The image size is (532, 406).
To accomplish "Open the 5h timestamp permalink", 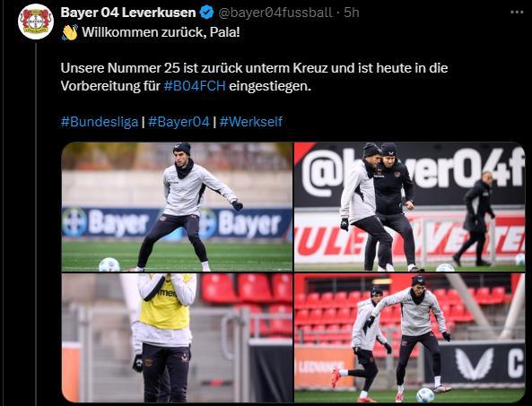I will coord(352,13).
